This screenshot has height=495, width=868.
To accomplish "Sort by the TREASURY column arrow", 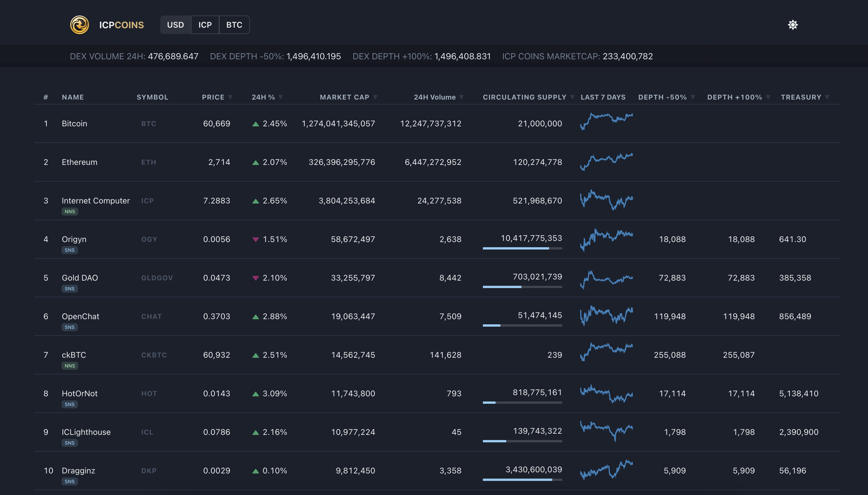I will click(x=827, y=97).
